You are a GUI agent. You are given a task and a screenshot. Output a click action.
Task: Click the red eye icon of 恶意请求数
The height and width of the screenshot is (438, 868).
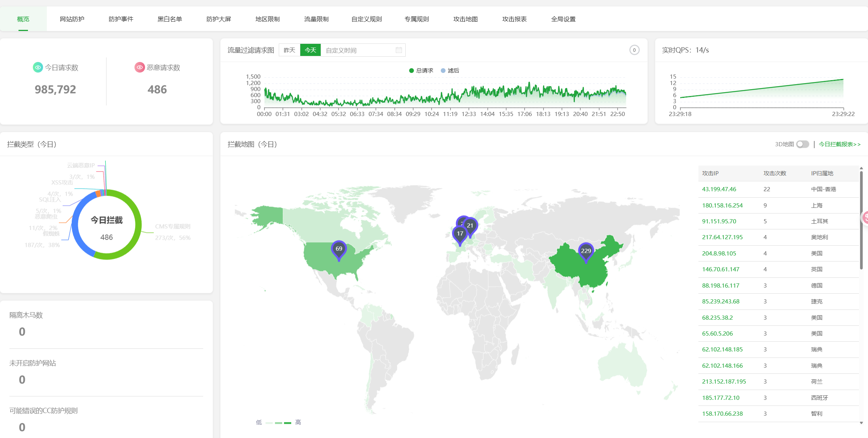point(140,67)
